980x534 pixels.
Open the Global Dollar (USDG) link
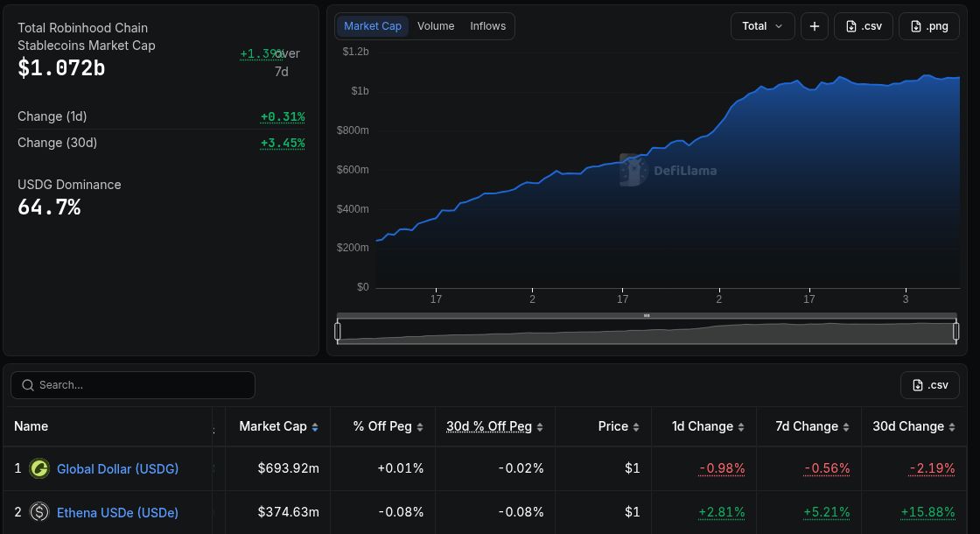(x=117, y=469)
